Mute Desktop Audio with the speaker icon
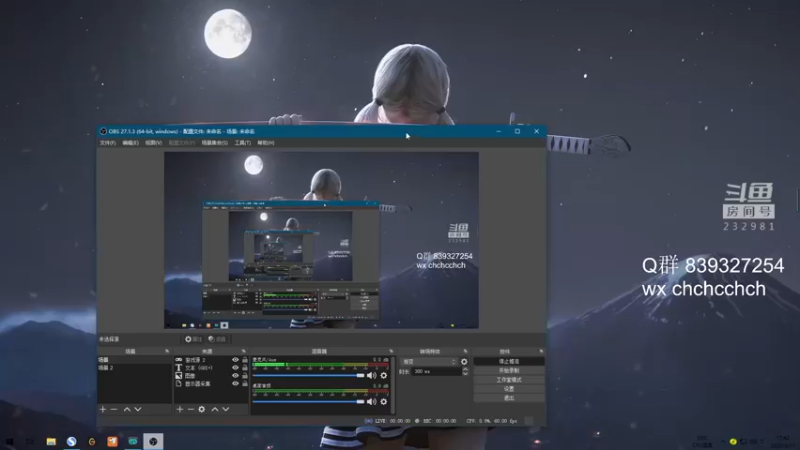 371,402
